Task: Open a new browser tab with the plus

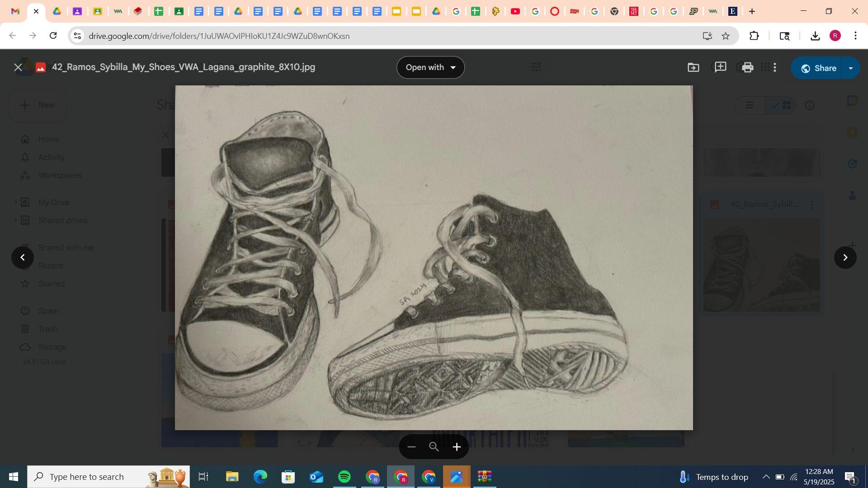Action: pos(752,11)
